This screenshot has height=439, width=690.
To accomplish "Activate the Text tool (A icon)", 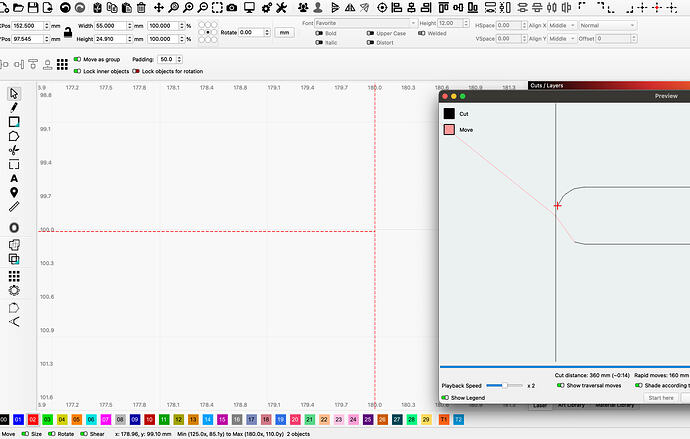I will pyautogui.click(x=14, y=178).
